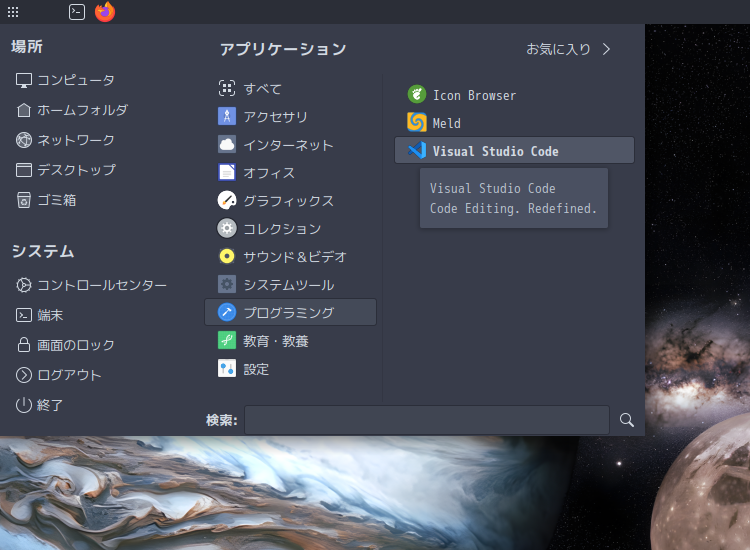
Task: Click the デスクトップ window icon
Action: click(x=24, y=170)
